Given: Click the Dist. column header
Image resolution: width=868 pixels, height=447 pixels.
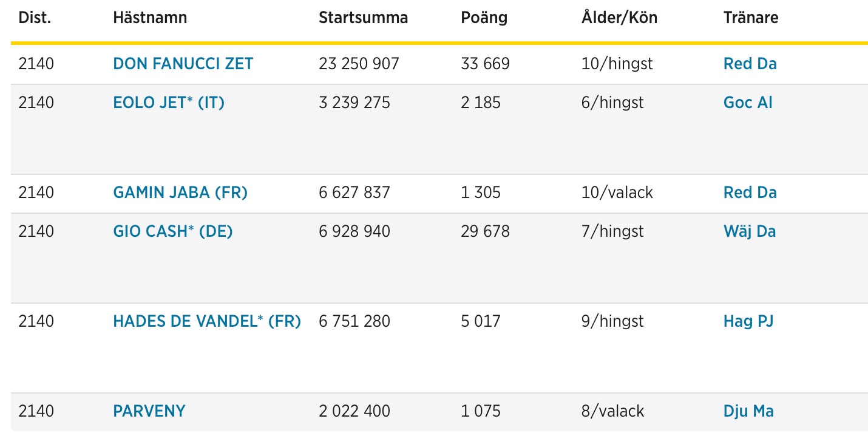Looking at the screenshot, I should click(x=35, y=18).
